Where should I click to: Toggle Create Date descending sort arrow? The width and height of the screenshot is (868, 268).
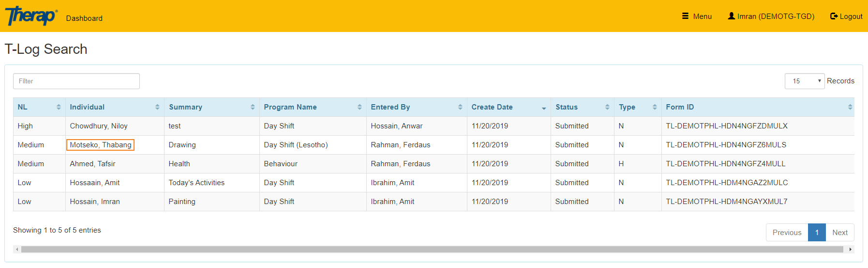[x=544, y=108]
